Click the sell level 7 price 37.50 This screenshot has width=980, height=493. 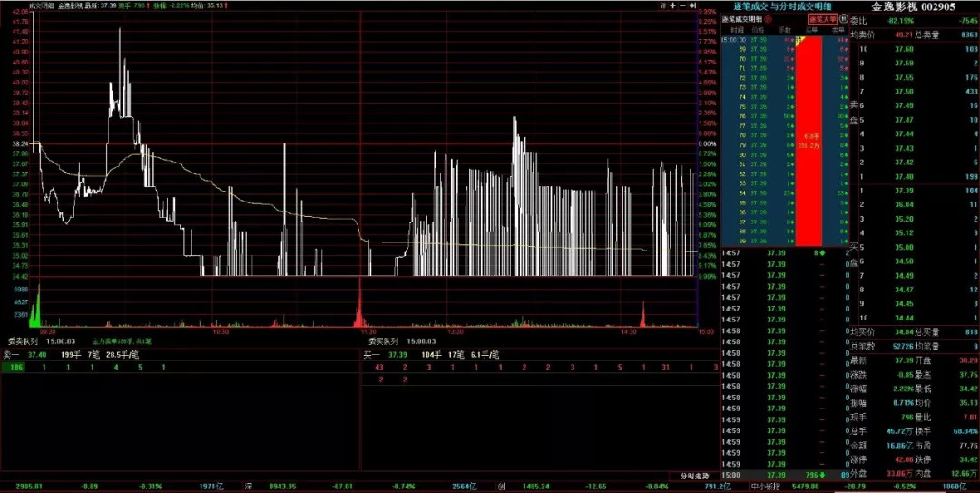tap(905, 92)
